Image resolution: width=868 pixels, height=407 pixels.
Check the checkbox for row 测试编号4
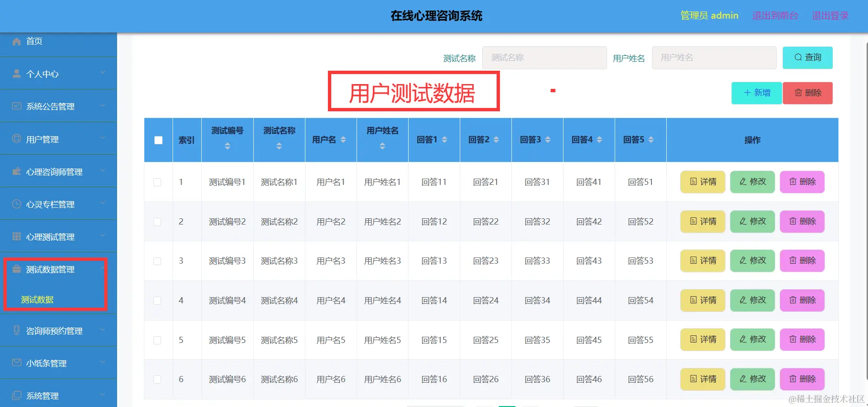[x=157, y=300]
